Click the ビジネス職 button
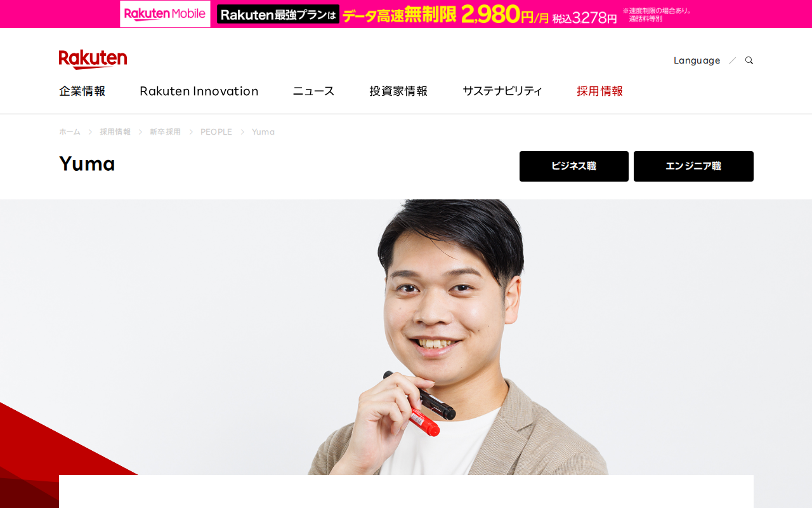Image resolution: width=812 pixels, height=508 pixels. click(x=574, y=166)
